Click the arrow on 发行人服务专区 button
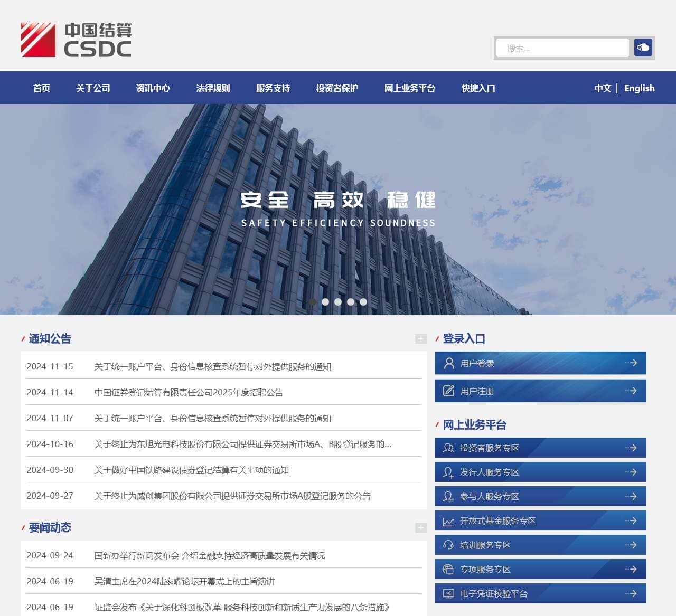This screenshot has width=676, height=616. pyautogui.click(x=631, y=472)
